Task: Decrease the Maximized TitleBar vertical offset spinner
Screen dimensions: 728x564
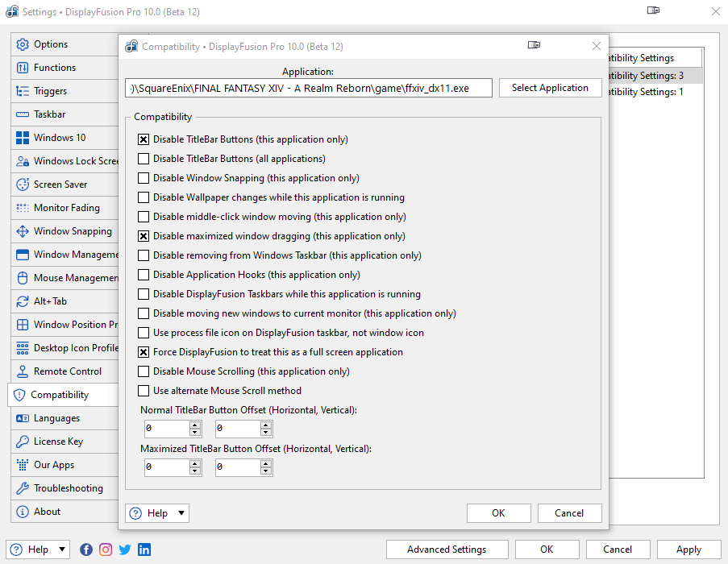Action: [266, 471]
